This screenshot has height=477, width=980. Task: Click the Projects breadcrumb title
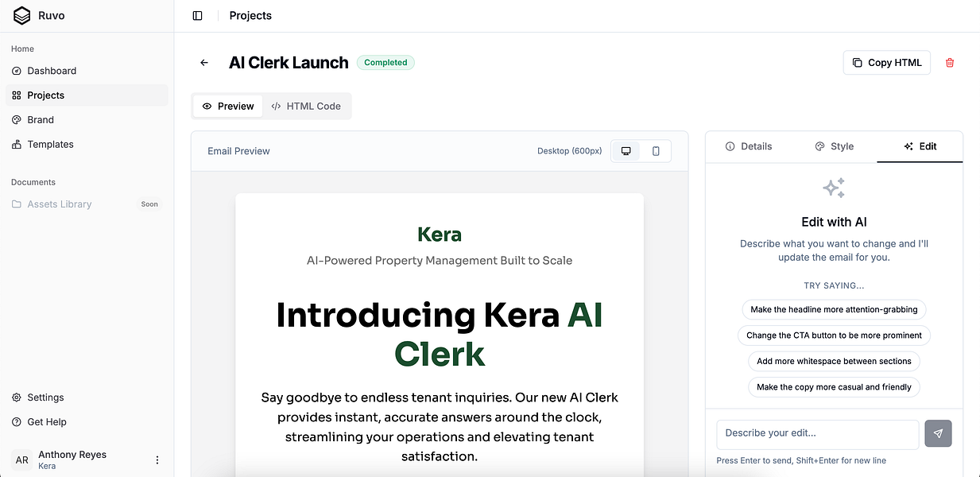[250, 15]
